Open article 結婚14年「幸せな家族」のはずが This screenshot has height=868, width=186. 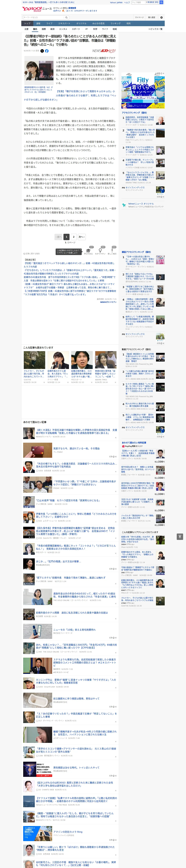[x=138, y=539]
